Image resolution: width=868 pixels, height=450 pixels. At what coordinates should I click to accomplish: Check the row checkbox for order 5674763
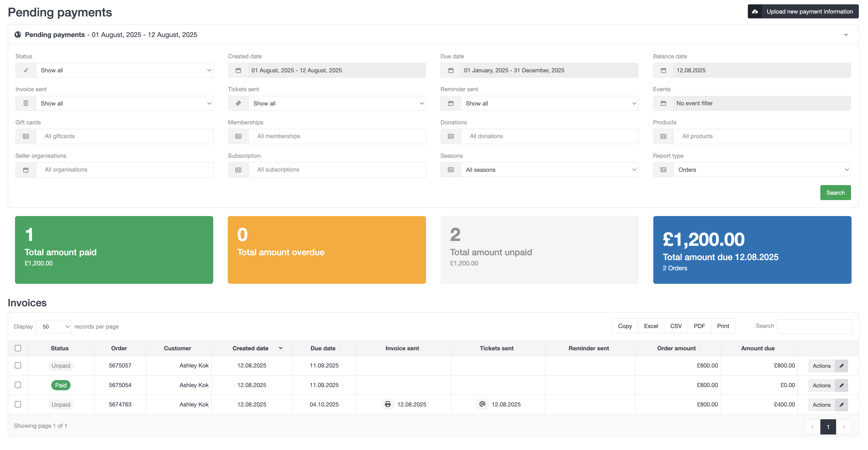[18, 404]
